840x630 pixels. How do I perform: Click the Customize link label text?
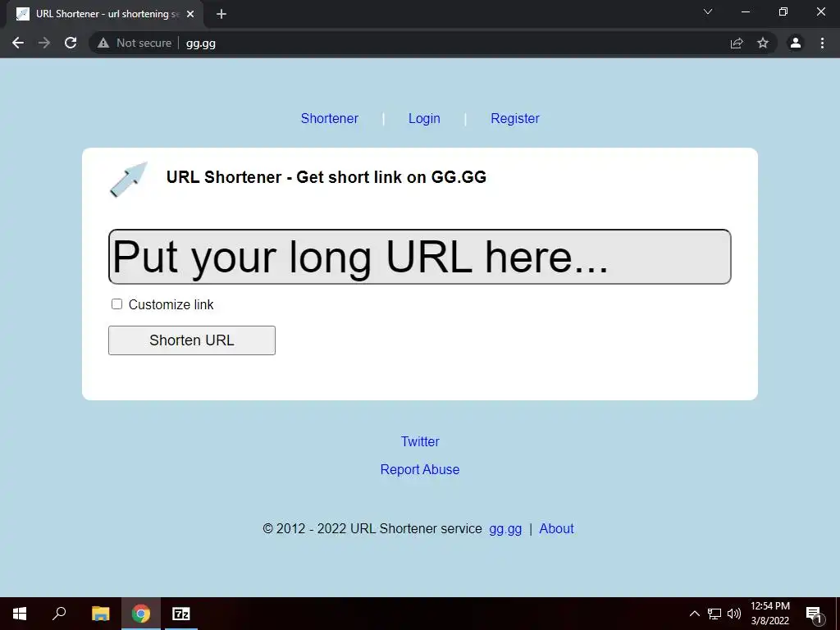click(x=171, y=305)
